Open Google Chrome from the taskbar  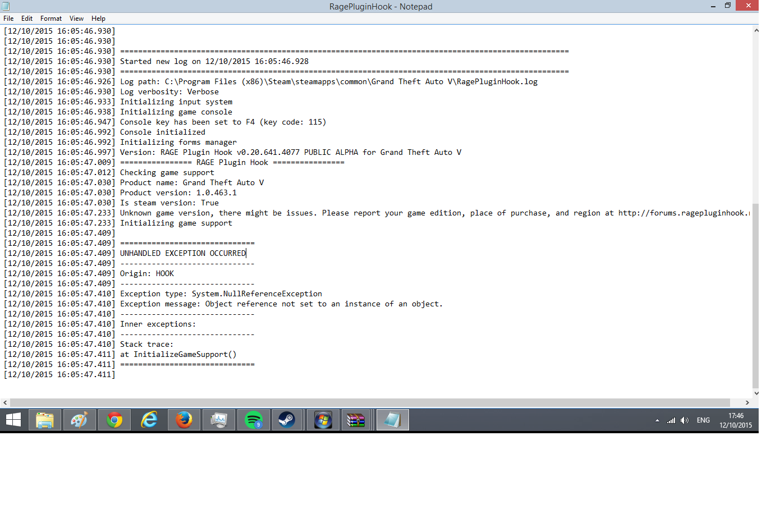pyautogui.click(x=114, y=420)
